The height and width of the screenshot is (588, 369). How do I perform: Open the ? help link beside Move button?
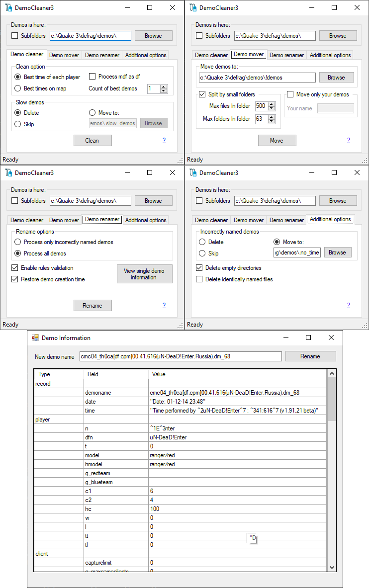[x=349, y=140]
